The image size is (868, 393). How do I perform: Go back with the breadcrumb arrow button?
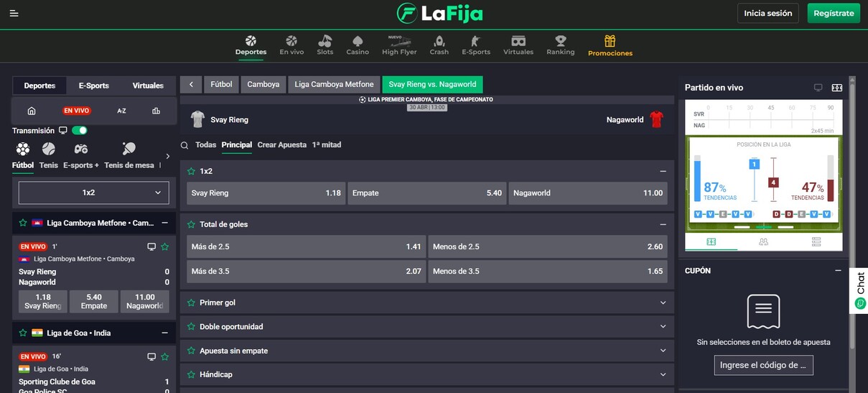point(191,84)
